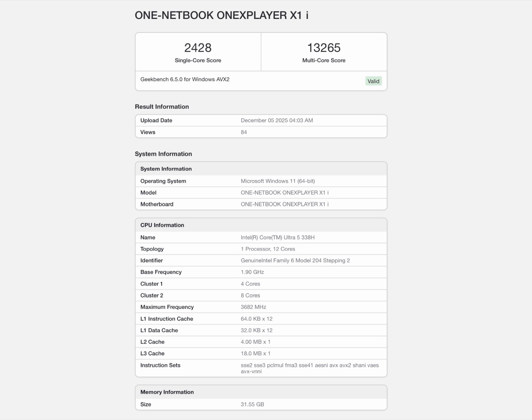Viewport: 532px width, 420px height.
Task: Click the multi-core score 13265
Action: click(324, 48)
